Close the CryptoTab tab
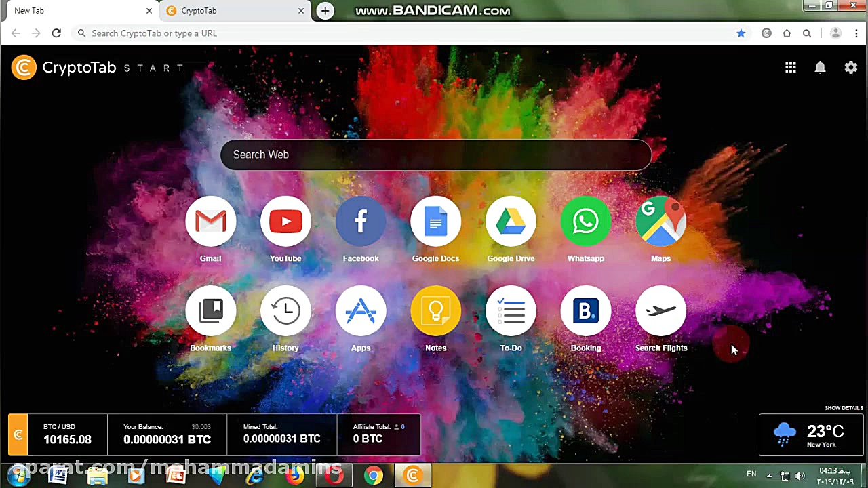 [301, 11]
